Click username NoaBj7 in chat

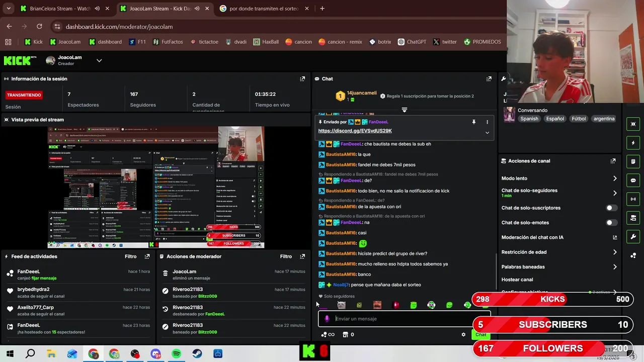pos(342,285)
